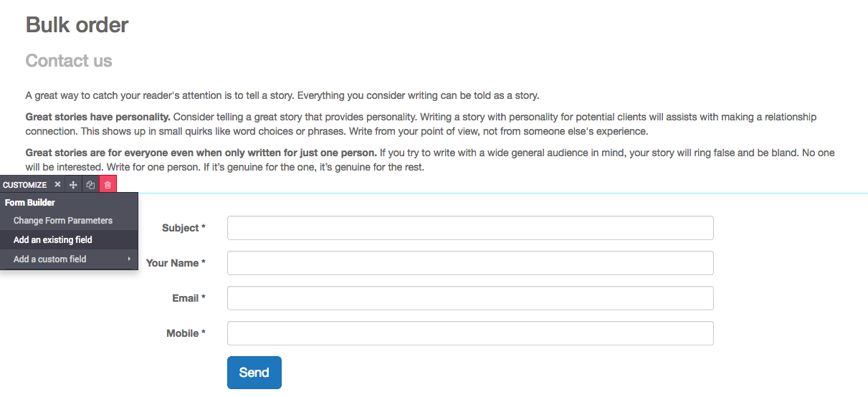
Task: Click the Bulk order page heading
Action: click(77, 25)
